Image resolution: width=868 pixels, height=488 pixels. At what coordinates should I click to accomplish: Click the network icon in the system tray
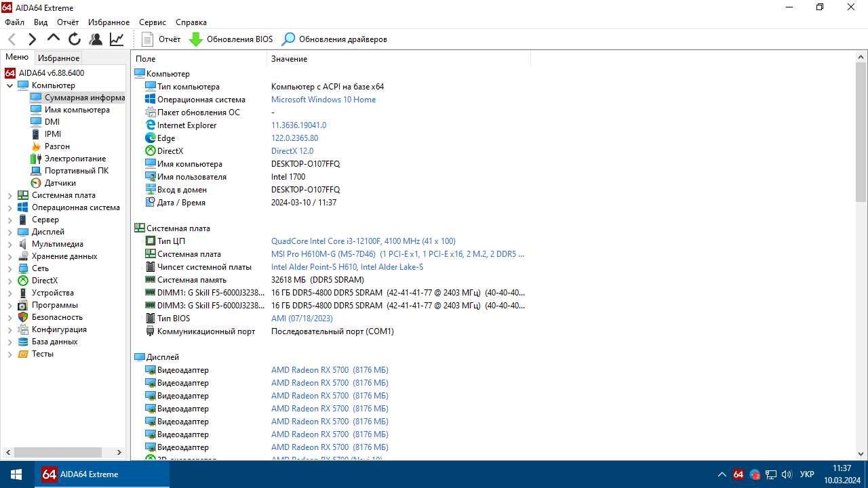[771, 474]
